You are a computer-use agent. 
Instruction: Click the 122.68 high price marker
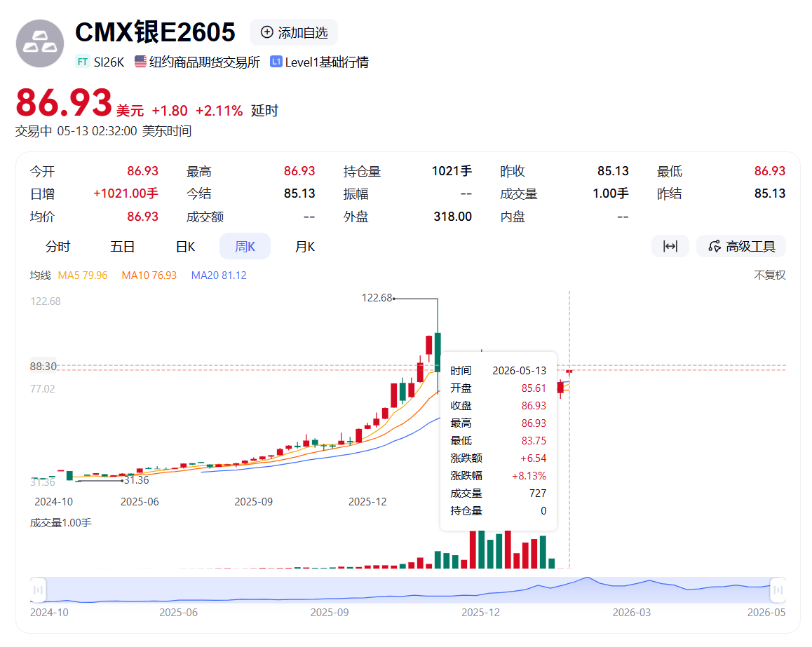[377, 298]
